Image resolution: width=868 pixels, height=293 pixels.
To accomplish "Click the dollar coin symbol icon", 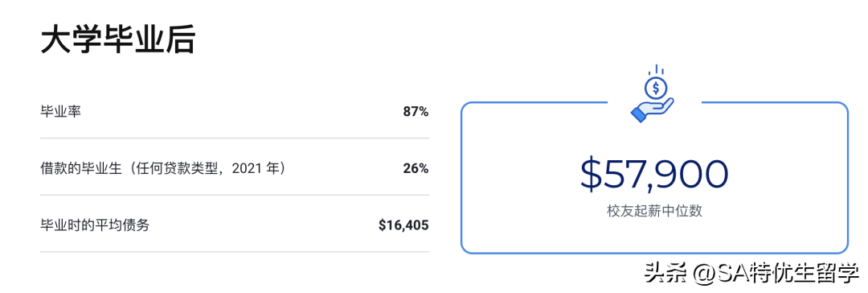I will (x=656, y=87).
